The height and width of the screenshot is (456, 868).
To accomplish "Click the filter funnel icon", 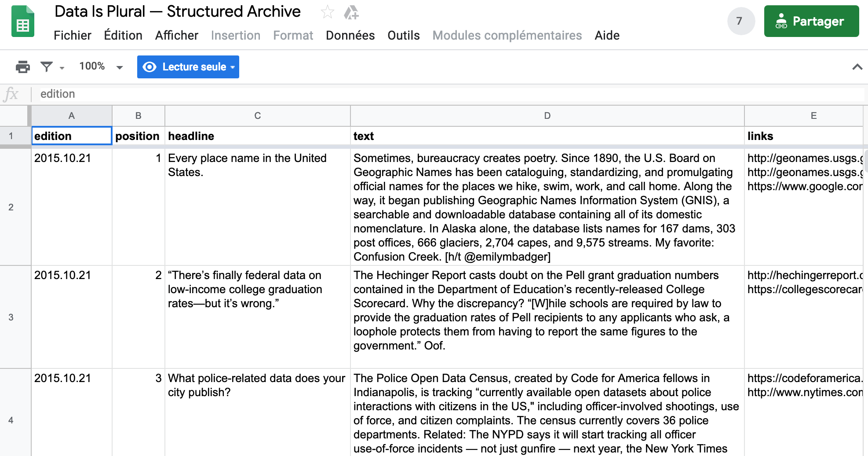I will click(x=47, y=67).
